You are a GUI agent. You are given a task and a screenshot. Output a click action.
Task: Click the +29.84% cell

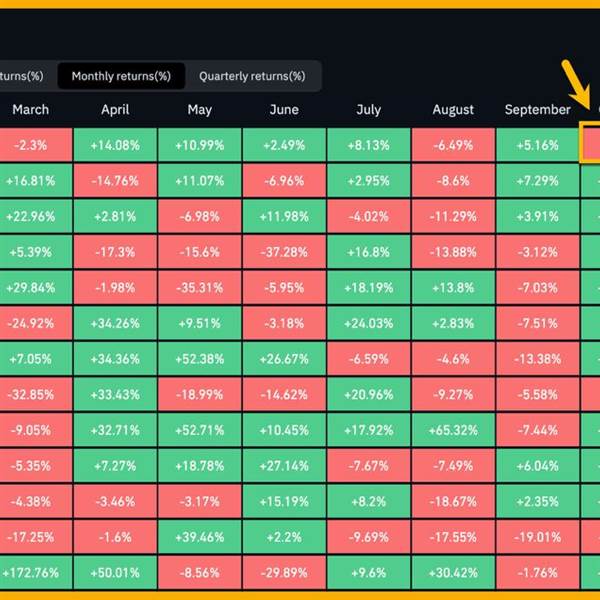tap(36, 287)
